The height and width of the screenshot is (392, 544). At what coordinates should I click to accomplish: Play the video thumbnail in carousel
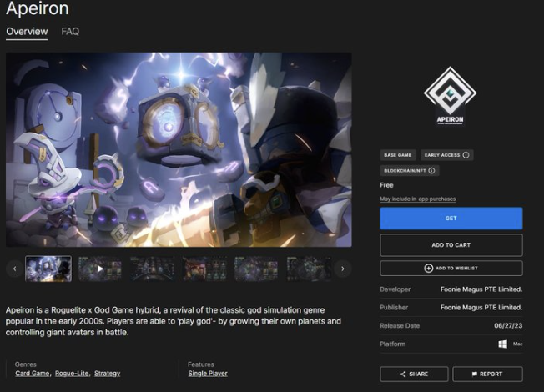(x=100, y=269)
